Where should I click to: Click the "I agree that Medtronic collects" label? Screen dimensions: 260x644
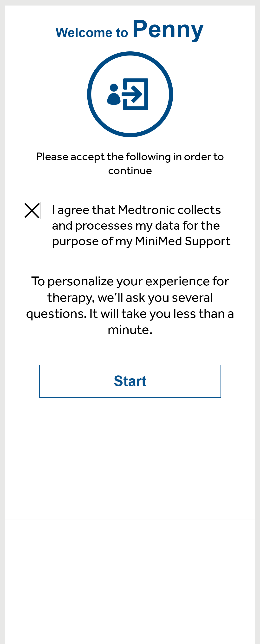pos(136,210)
